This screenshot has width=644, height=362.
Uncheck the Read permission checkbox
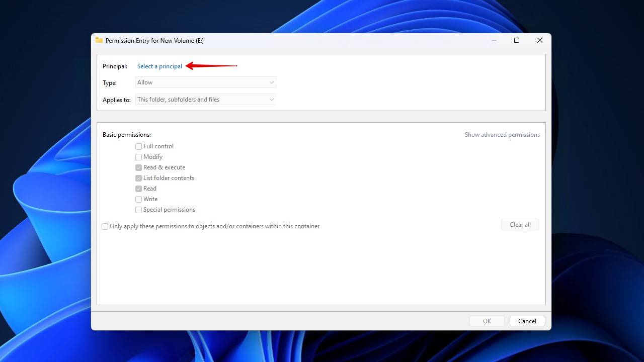click(138, 189)
